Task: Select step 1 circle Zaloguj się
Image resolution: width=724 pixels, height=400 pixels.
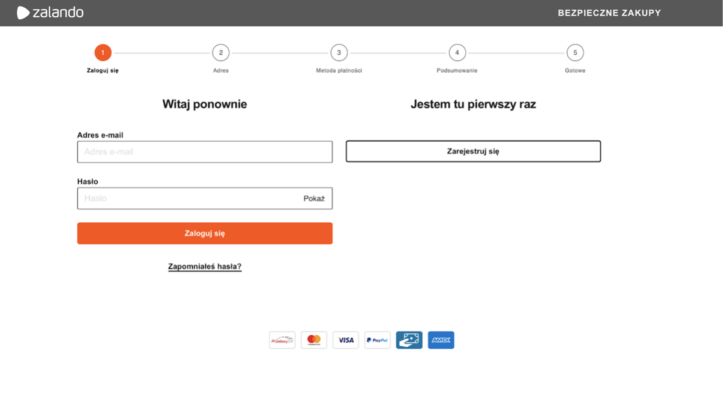Action: point(103,53)
